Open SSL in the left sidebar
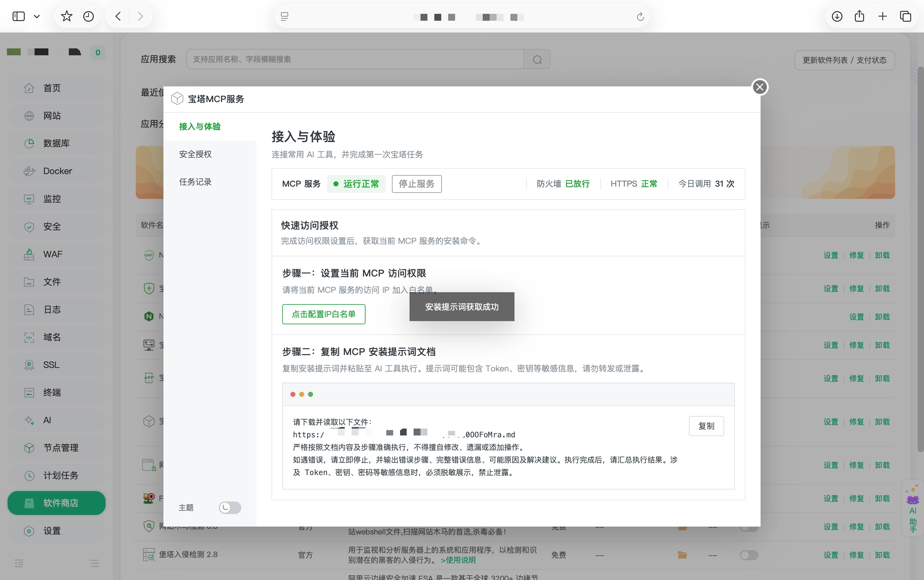The height and width of the screenshot is (580, 924). tap(56, 365)
